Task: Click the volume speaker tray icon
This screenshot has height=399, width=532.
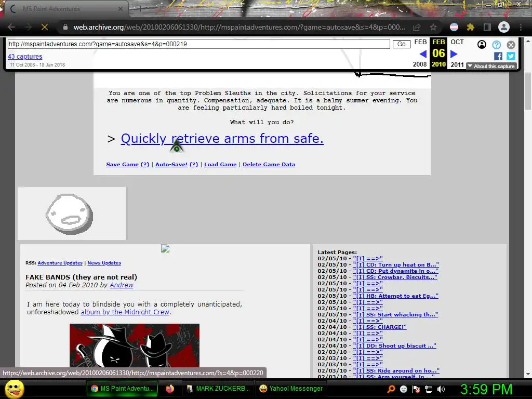Action: click(x=441, y=389)
